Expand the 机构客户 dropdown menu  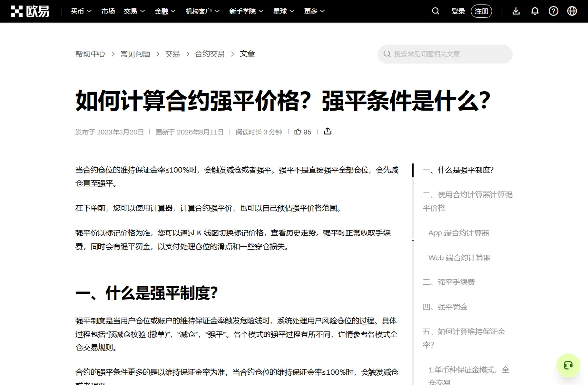202,11
